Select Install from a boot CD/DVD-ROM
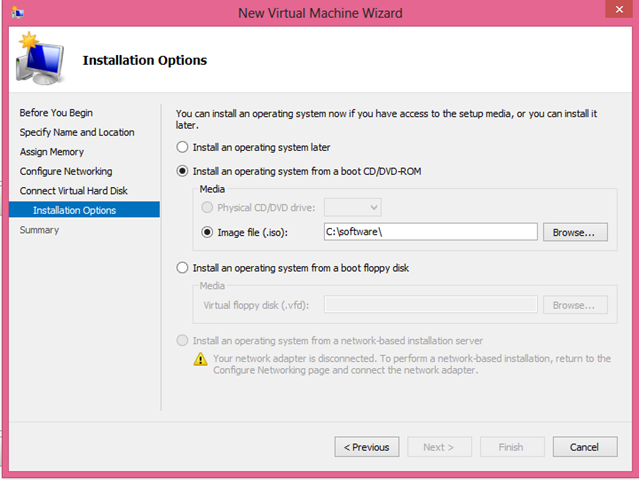Image resolution: width=639 pixels, height=480 pixels. (x=182, y=171)
